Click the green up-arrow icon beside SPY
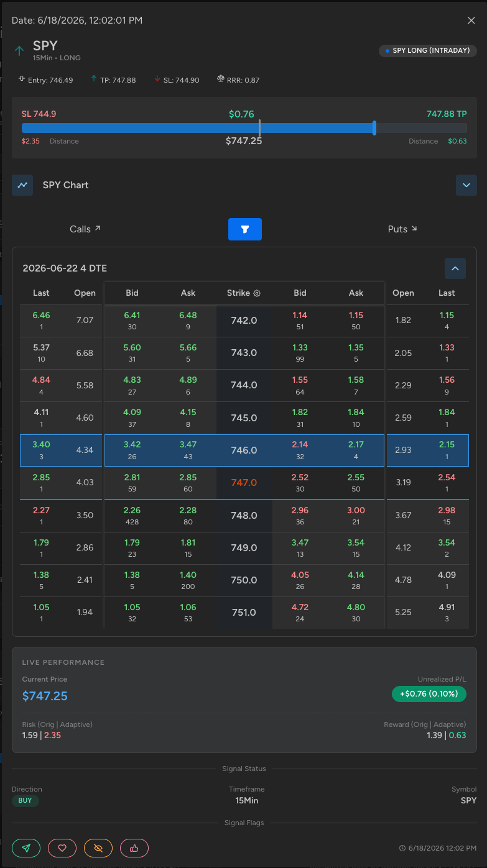Viewport: 487px width, 868px height. [19, 50]
